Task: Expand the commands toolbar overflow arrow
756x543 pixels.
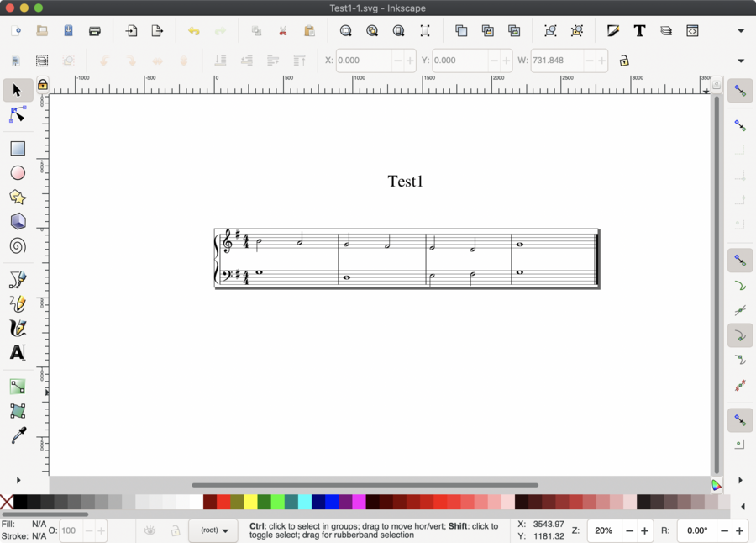Action: point(741,31)
